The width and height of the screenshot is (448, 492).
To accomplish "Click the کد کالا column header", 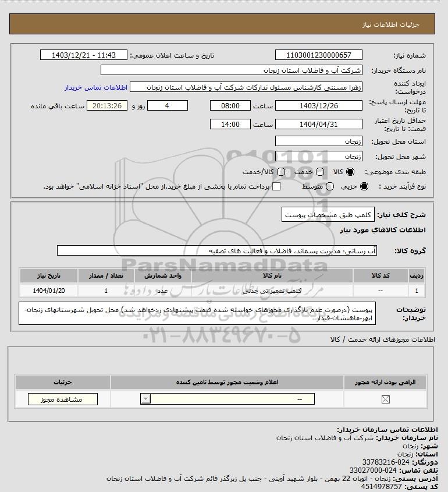I will [x=381, y=275].
